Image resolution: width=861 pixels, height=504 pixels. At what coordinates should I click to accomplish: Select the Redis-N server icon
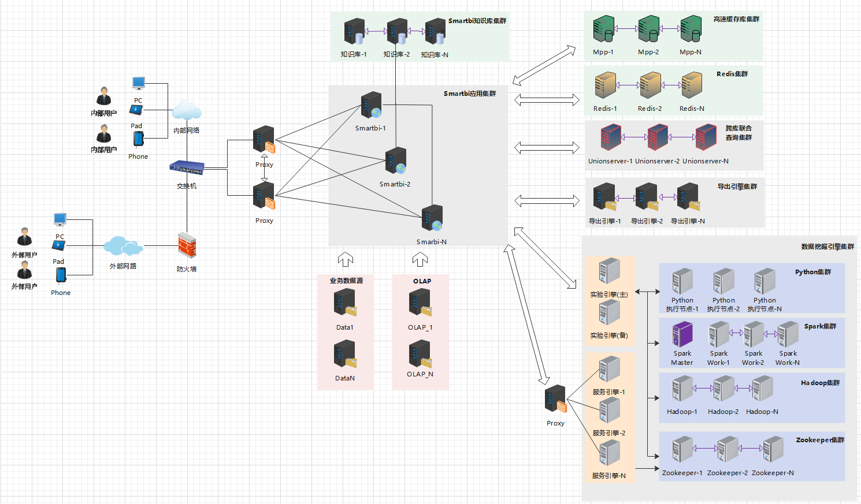[692, 85]
